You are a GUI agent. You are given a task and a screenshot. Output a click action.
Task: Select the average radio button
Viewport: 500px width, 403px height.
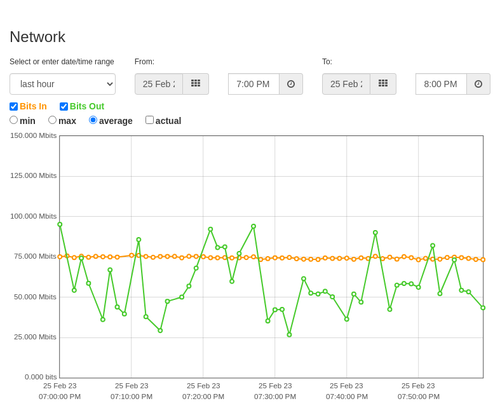tap(93, 120)
